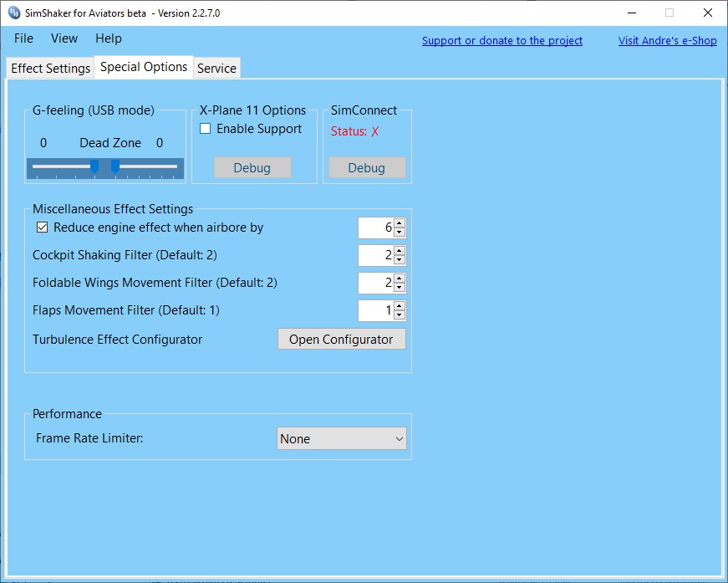This screenshot has height=583, width=728.
Task: Decrement the Flaps Movement Filter value
Action: 400,315
